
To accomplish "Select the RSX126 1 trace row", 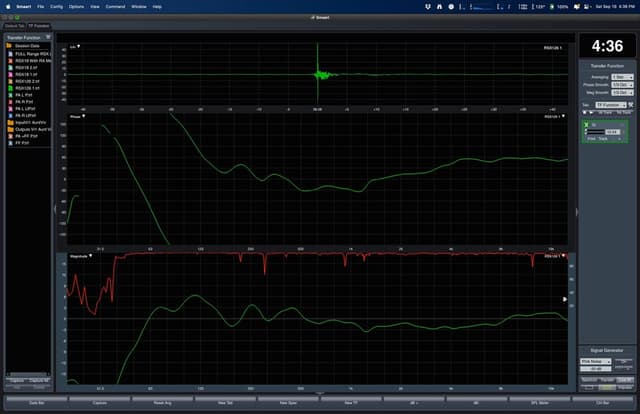I will tap(29, 88).
